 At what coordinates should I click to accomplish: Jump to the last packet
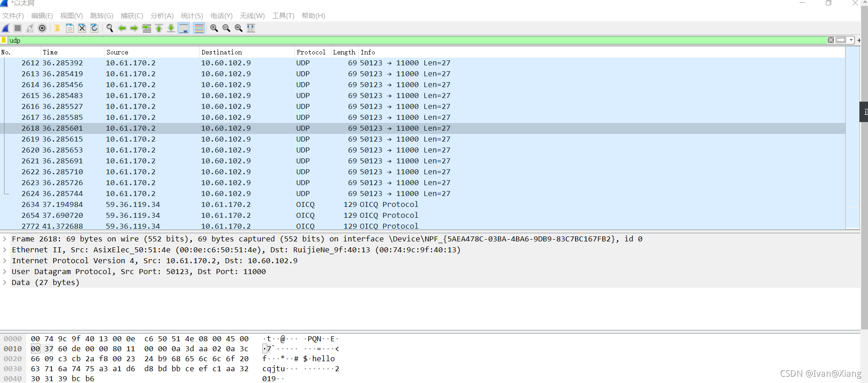click(171, 28)
